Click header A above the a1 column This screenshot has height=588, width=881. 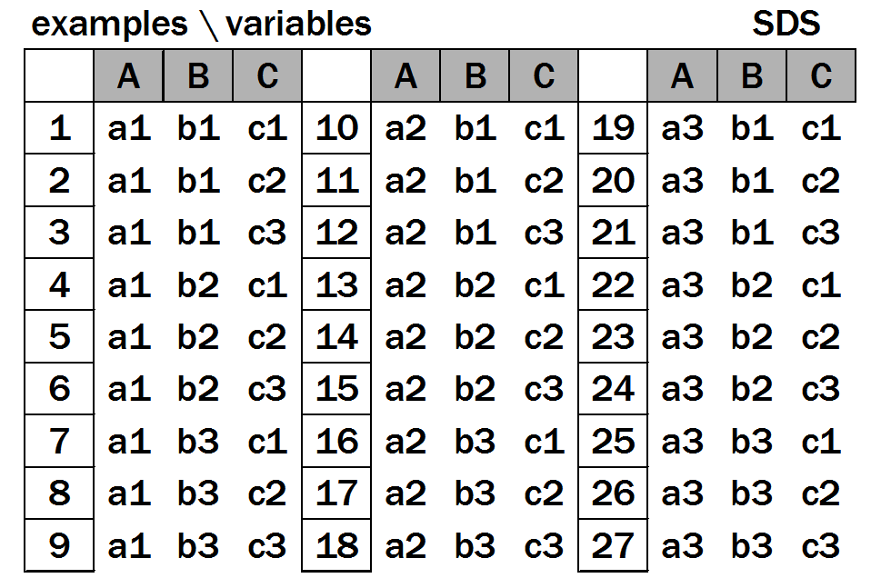click(x=128, y=77)
